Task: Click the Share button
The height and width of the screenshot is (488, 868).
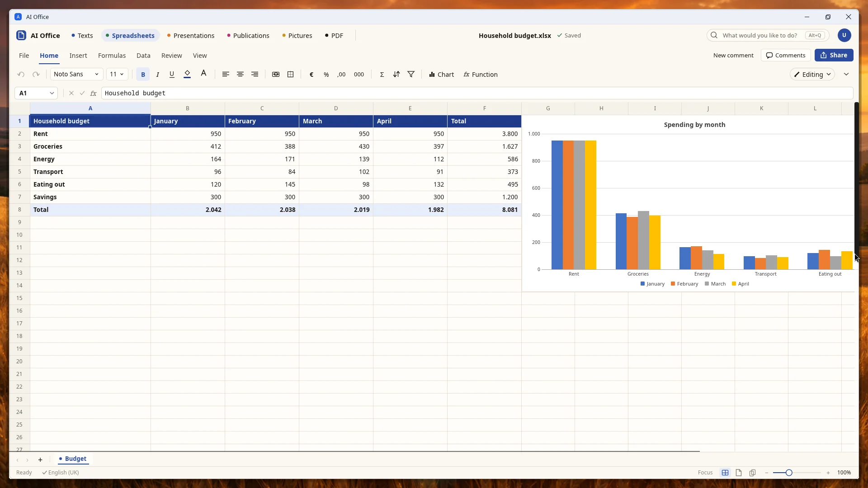Action: [x=834, y=55]
